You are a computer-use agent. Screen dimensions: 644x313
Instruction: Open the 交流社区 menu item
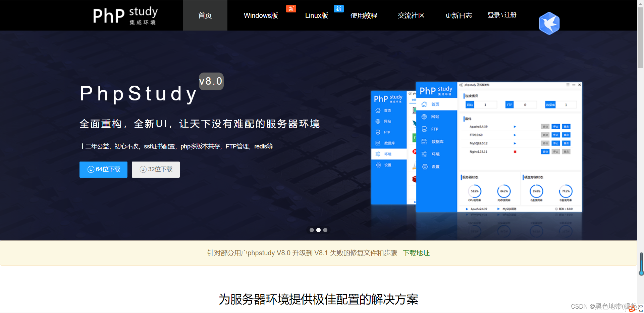[411, 15]
